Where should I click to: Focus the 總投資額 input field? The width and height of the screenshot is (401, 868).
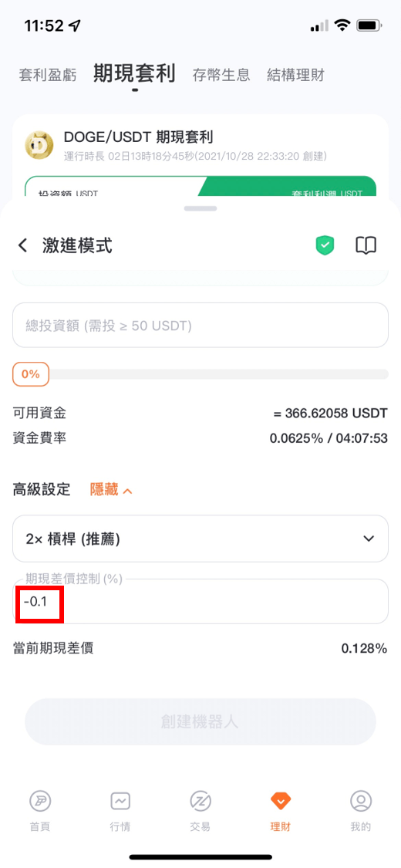200,326
